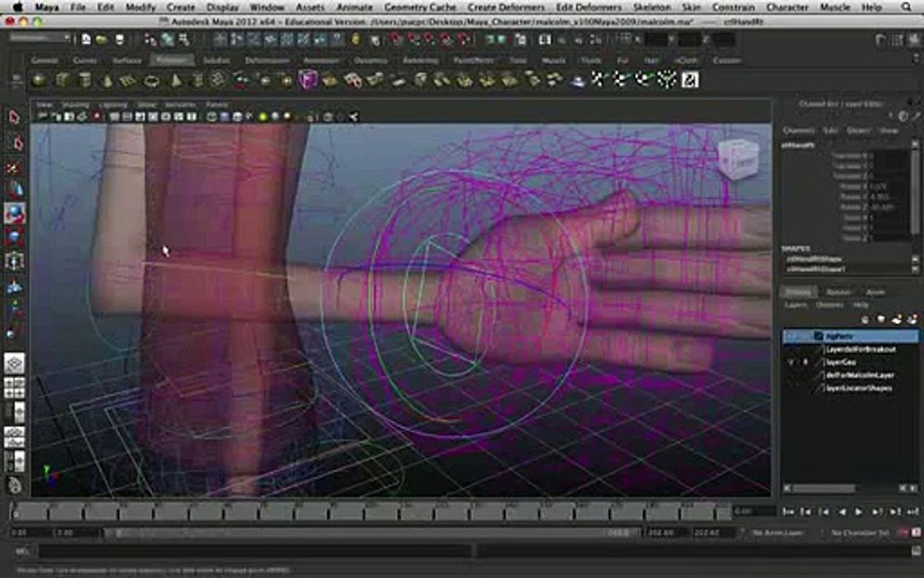The height and width of the screenshot is (578, 924).
Task: Click the bgParts layer color swatch
Action: point(818,336)
